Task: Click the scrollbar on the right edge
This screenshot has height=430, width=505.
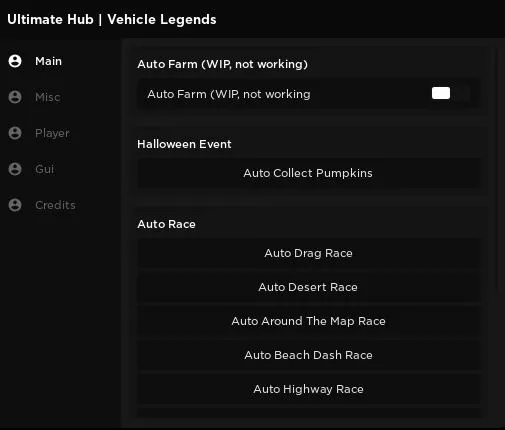Action: coord(499,170)
